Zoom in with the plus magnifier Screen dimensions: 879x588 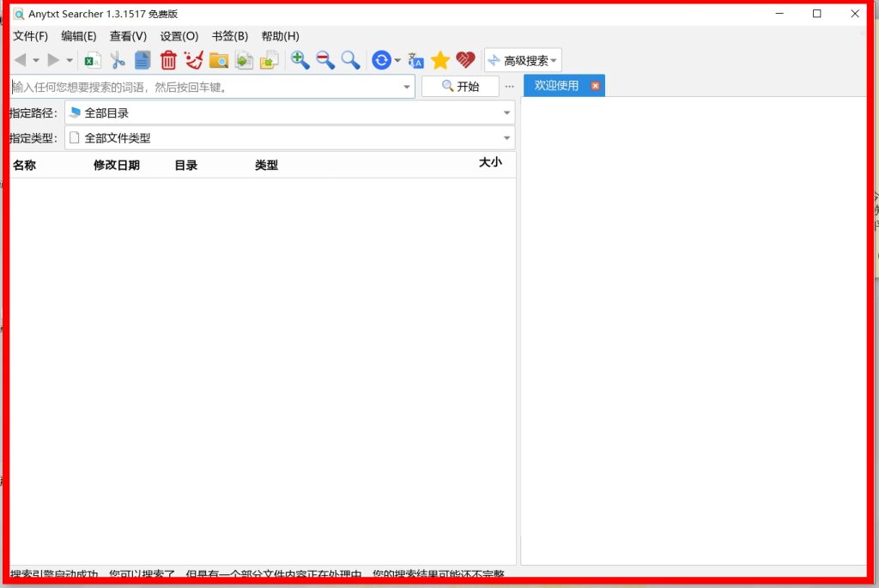[x=300, y=60]
